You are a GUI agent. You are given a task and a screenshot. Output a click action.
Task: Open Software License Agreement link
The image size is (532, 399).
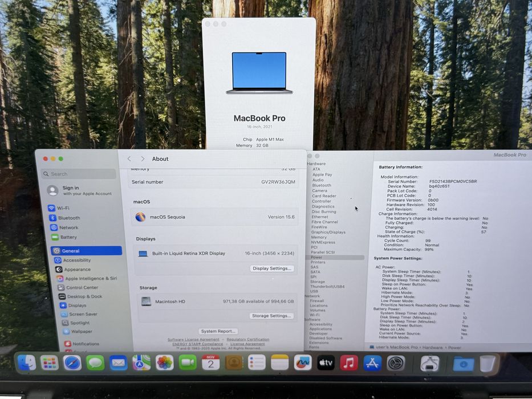pos(193,339)
